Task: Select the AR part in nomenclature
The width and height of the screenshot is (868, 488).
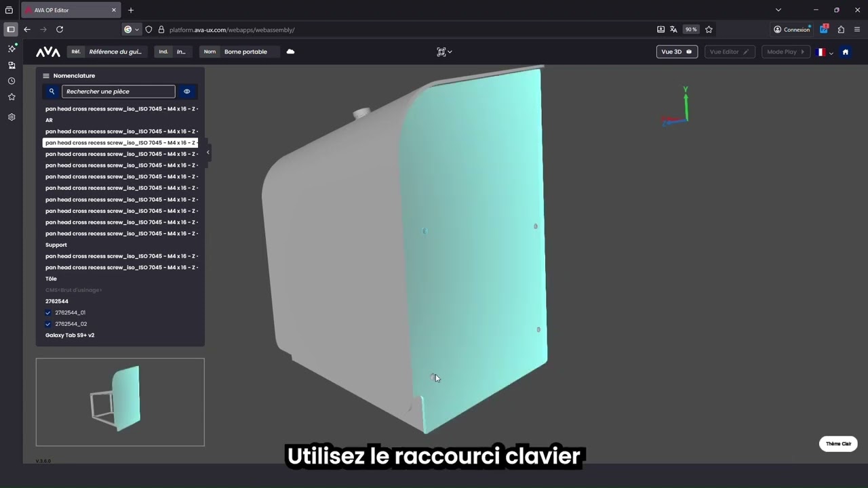Action: (49, 120)
